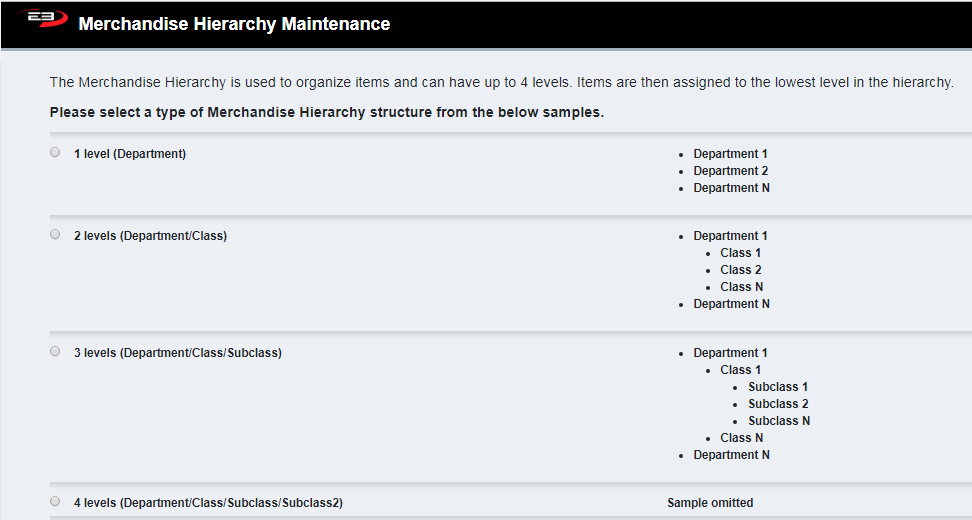Click "Class 2" in the 2-level sample
972x520 pixels.
click(x=740, y=270)
